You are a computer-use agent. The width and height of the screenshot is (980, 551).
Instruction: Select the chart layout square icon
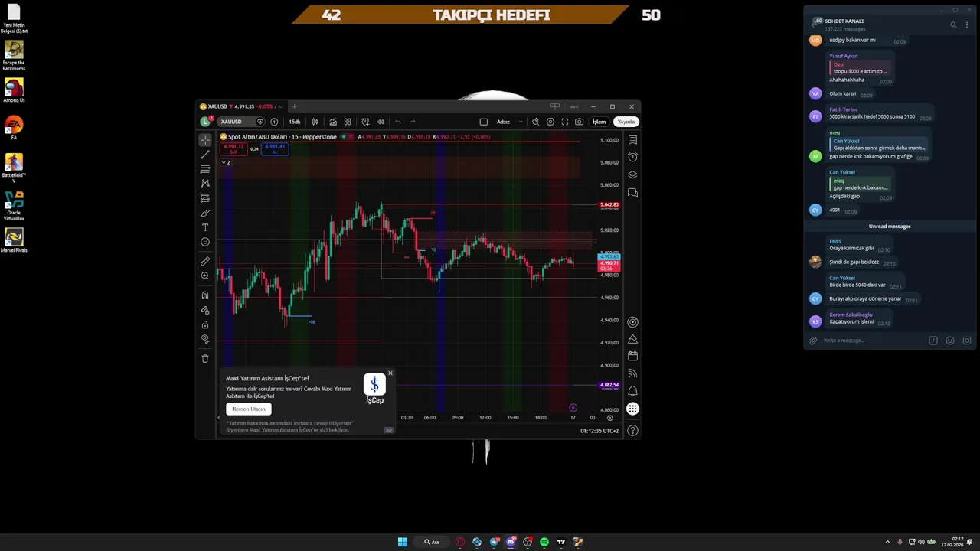(x=483, y=122)
